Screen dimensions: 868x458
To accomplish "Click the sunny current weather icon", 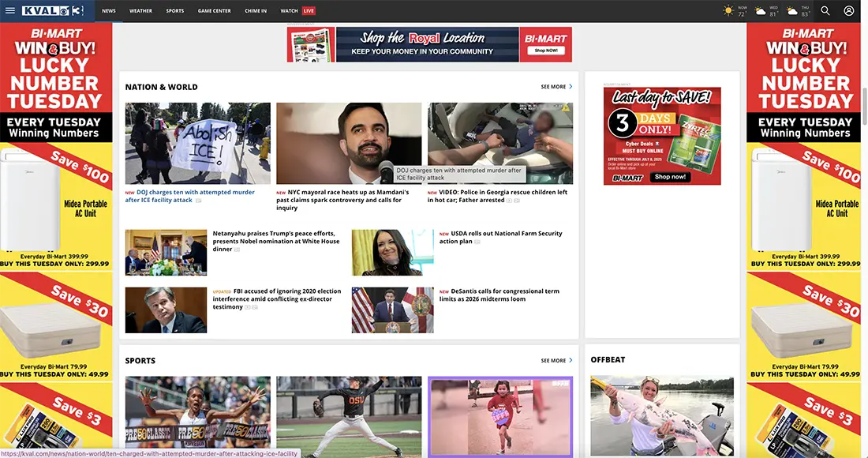I will click(x=728, y=10).
